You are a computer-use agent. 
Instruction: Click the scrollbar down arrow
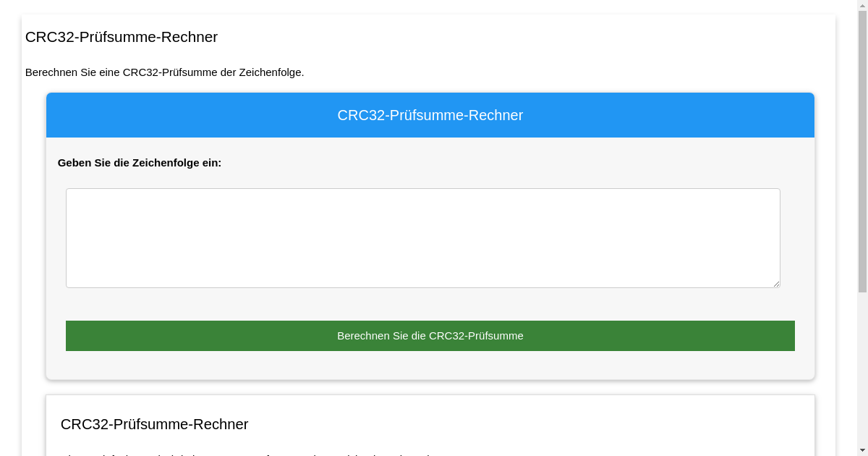coord(861,449)
